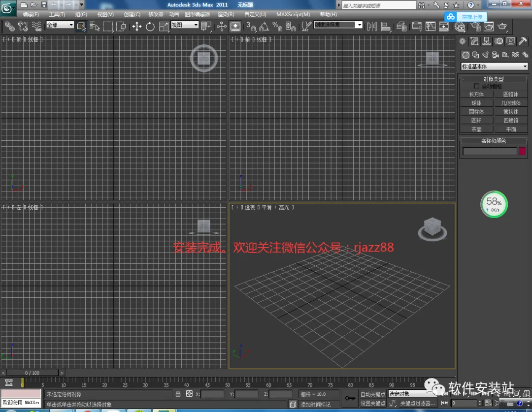This screenshot has width=532, height=412.
Task: Open the MAXScript(M) menu
Action: [x=293, y=14]
